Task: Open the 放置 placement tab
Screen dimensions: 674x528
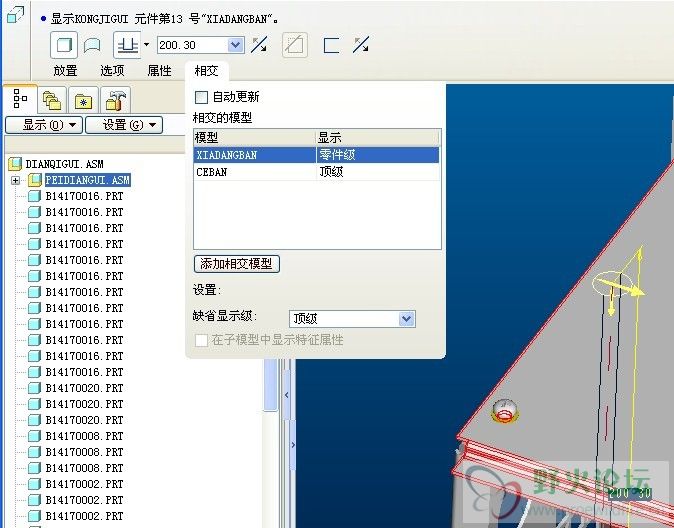Action: pyautogui.click(x=65, y=71)
